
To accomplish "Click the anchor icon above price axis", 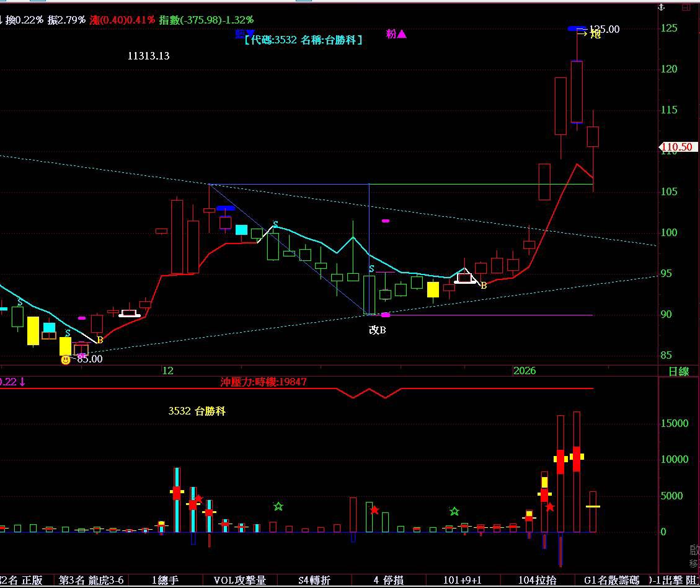I will [662, 7].
